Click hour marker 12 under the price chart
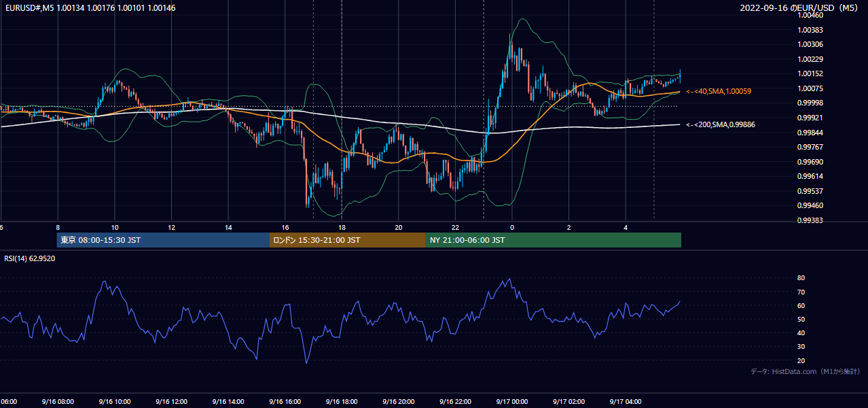Viewport: 868px width, 408px height. pyautogui.click(x=171, y=228)
